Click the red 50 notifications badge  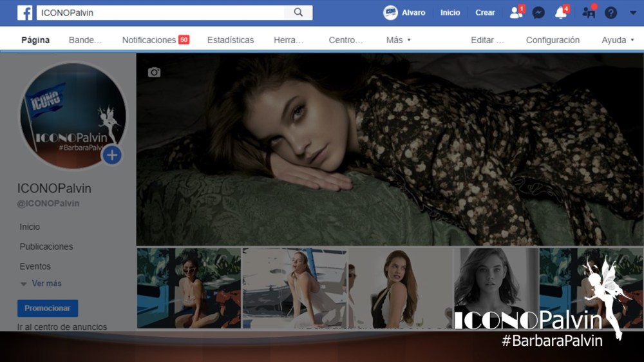point(184,40)
